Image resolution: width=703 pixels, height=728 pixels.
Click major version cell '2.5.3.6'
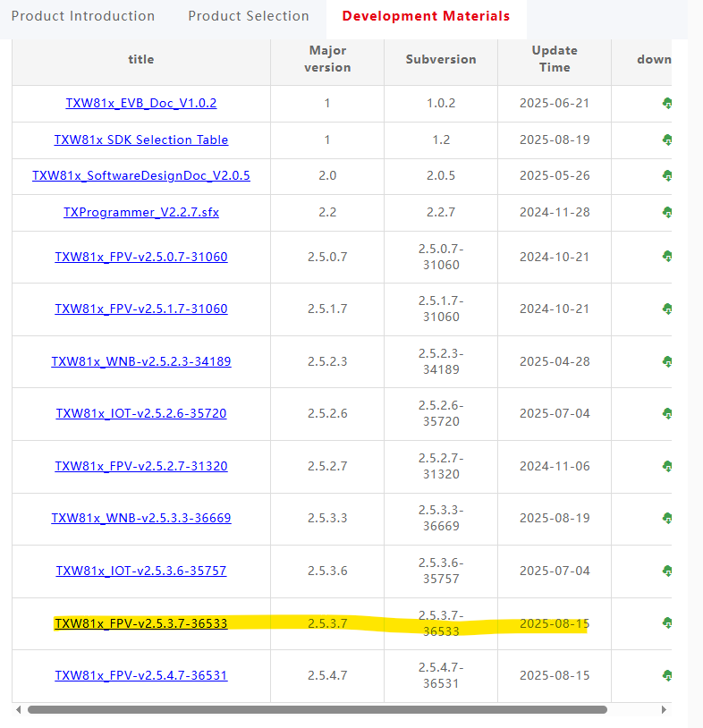point(327,571)
